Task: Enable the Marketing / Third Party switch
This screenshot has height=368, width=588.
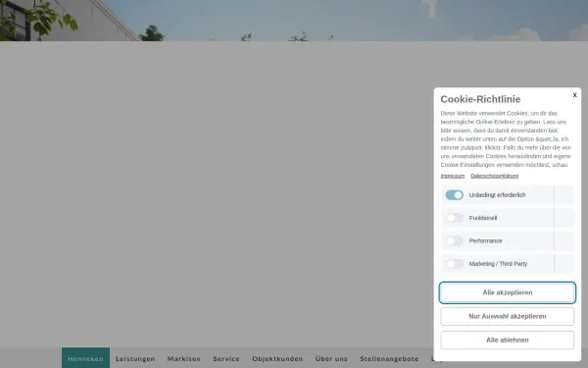Action: coord(454,264)
